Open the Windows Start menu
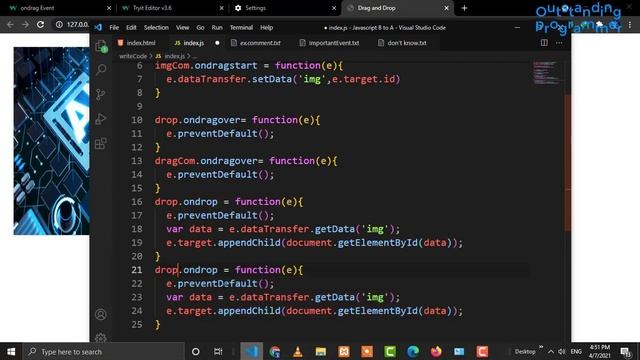Image resolution: width=640 pixels, height=360 pixels. point(11,351)
